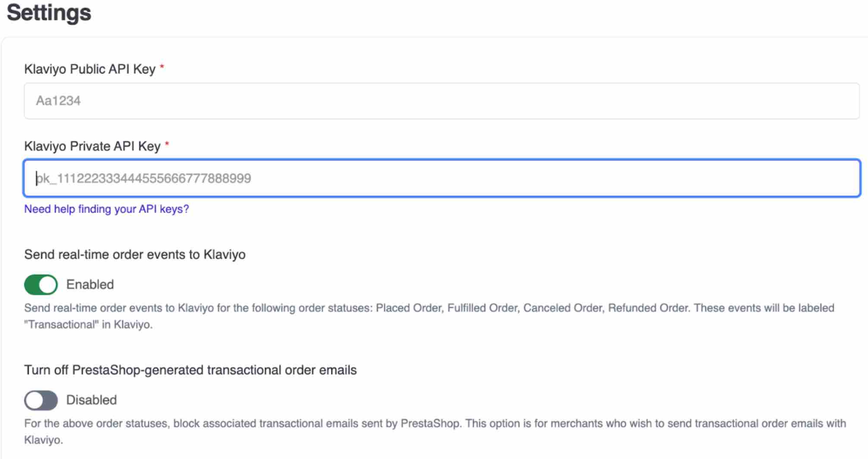
Task: Click "Refunded Order" in the order statuses description
Action: (648, 309)
